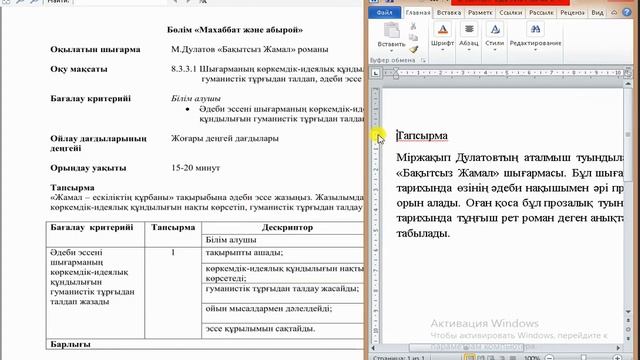The height and width of the screenshot is (360, 640).
Task: Click the next page double-arrow icon
Action: click(x=628, y=337)
